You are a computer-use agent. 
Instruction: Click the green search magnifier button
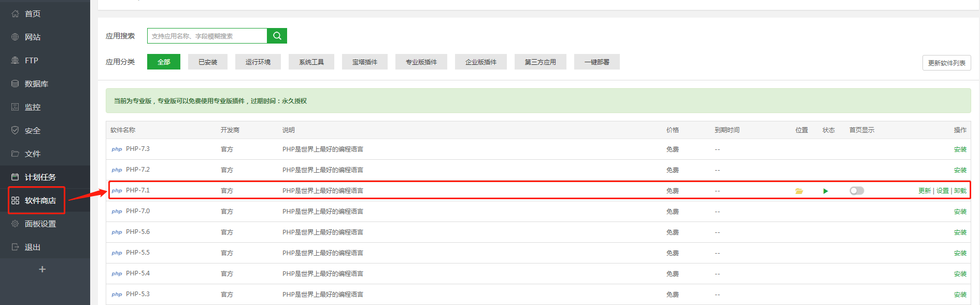coord(277,36)
